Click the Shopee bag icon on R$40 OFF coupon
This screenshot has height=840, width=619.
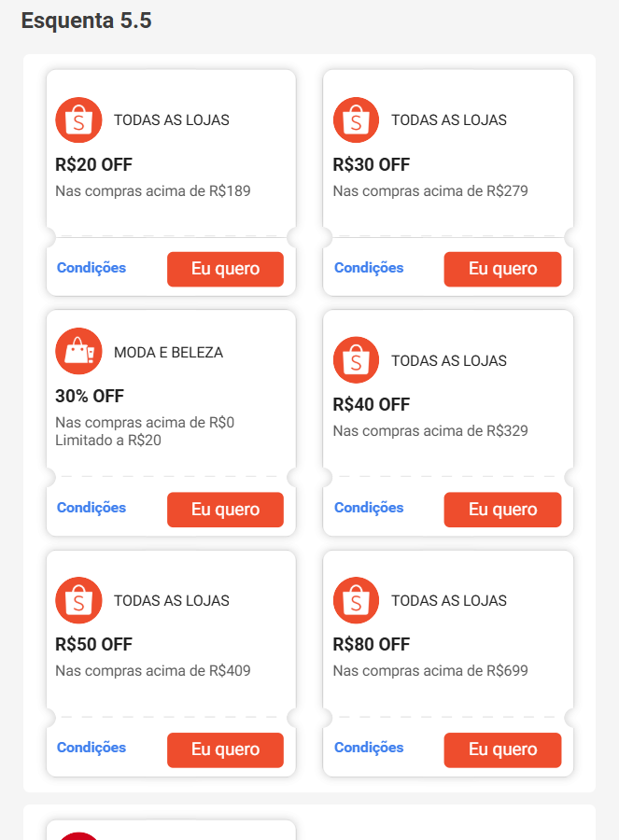(356, 359)
